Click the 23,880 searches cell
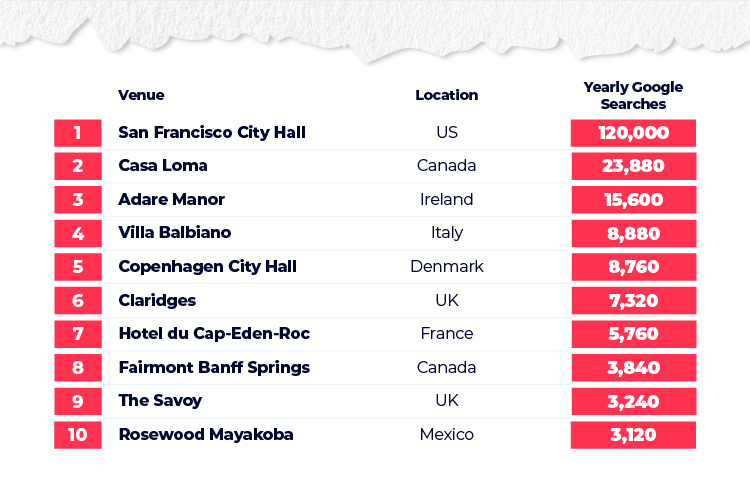This screenshot has width=750, height=478. click(633, 166)
